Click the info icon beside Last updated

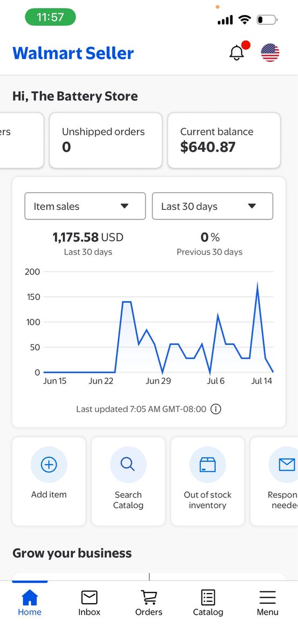(x=216, y=409)
